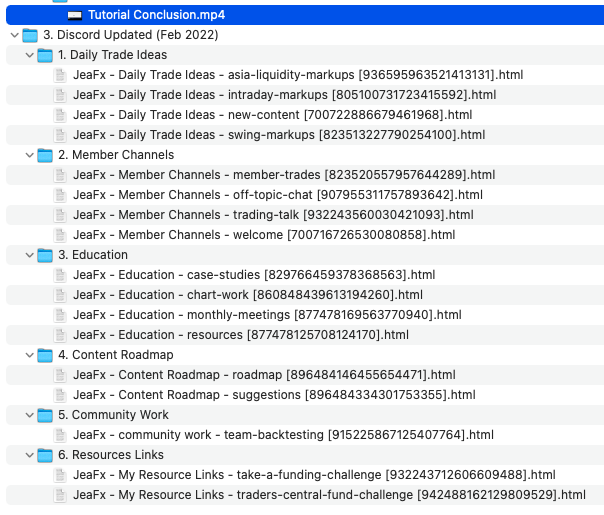The image size is (604, 515).
Task: Click the Tutorial Conclusion.mp4 video file icon
Action: (x=75, y=15)
